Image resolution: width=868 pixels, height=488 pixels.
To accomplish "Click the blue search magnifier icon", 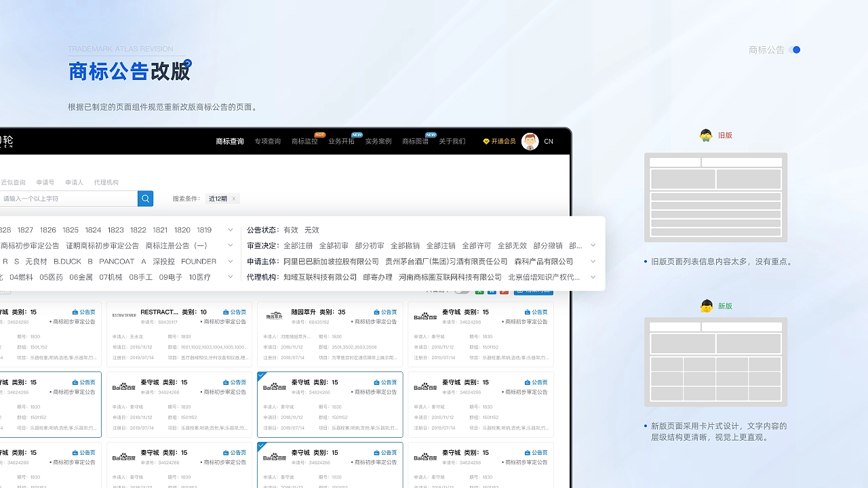I will (145, 198).
